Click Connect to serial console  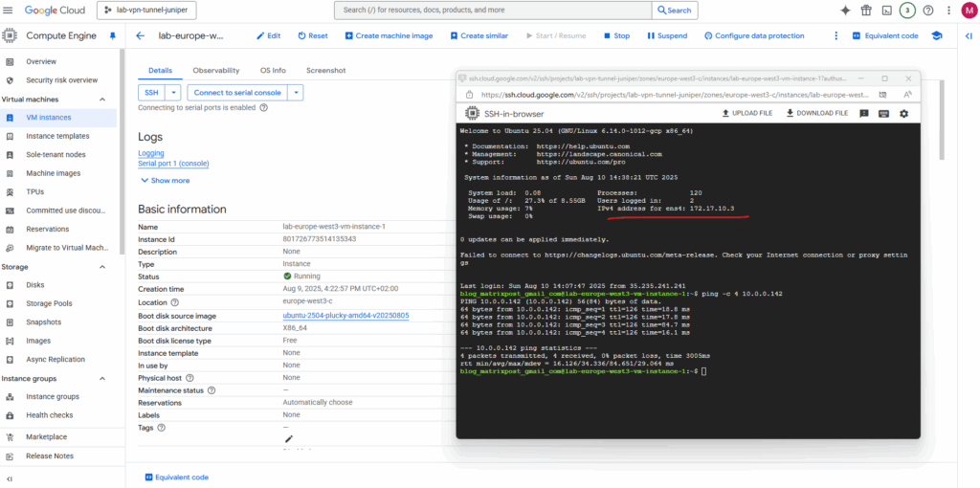[x=237, y=93]
